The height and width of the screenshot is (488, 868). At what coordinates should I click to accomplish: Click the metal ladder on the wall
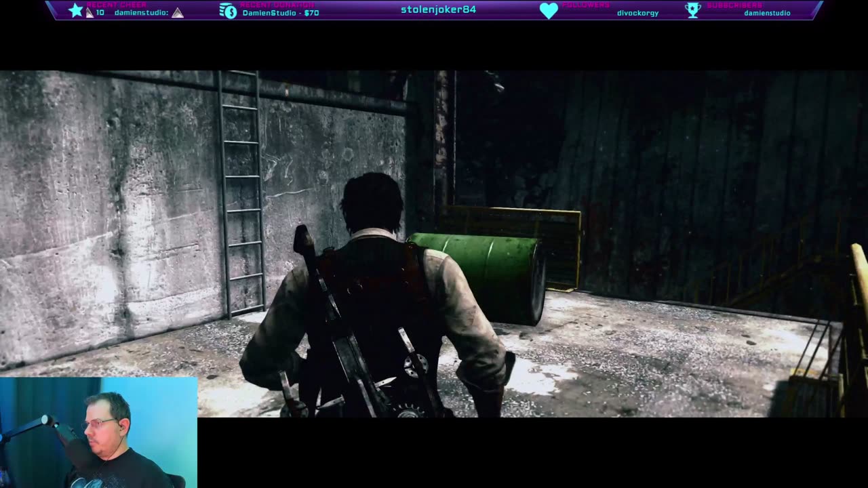(x=241, y=193)
